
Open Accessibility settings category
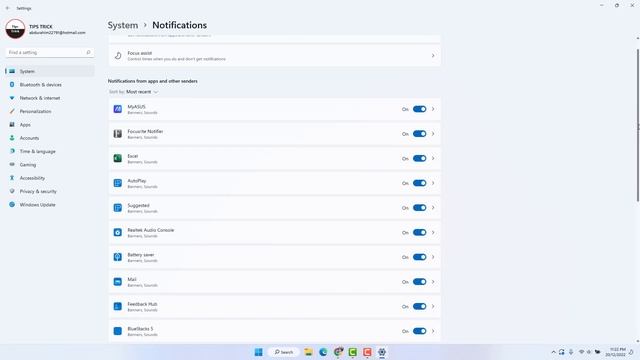click(x=50, y=178)
